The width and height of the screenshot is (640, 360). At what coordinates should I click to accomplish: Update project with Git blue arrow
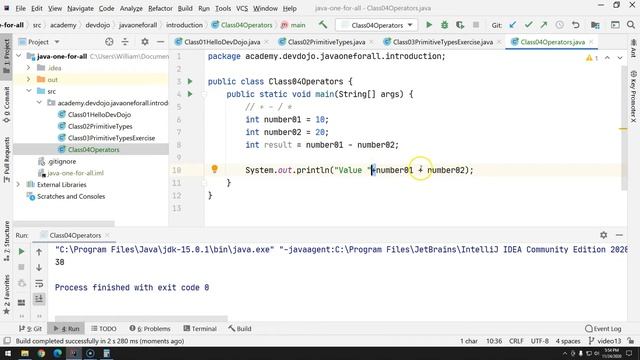[513, 25]
